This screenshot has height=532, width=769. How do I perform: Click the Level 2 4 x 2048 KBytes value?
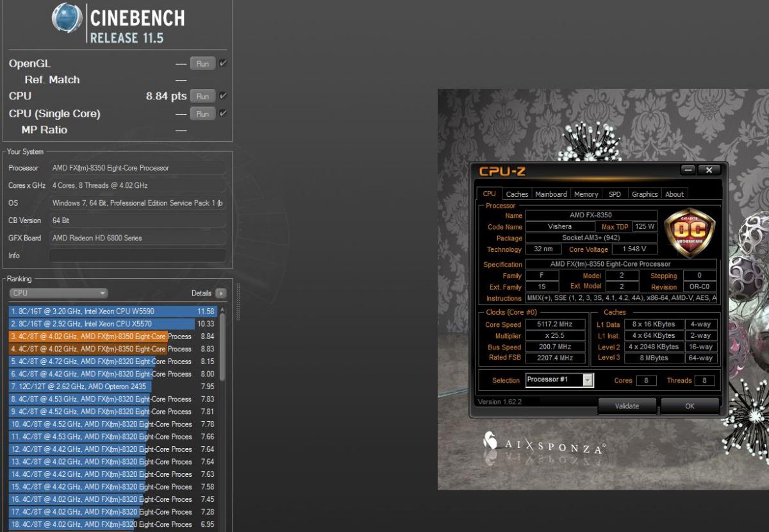click(653, 347)
